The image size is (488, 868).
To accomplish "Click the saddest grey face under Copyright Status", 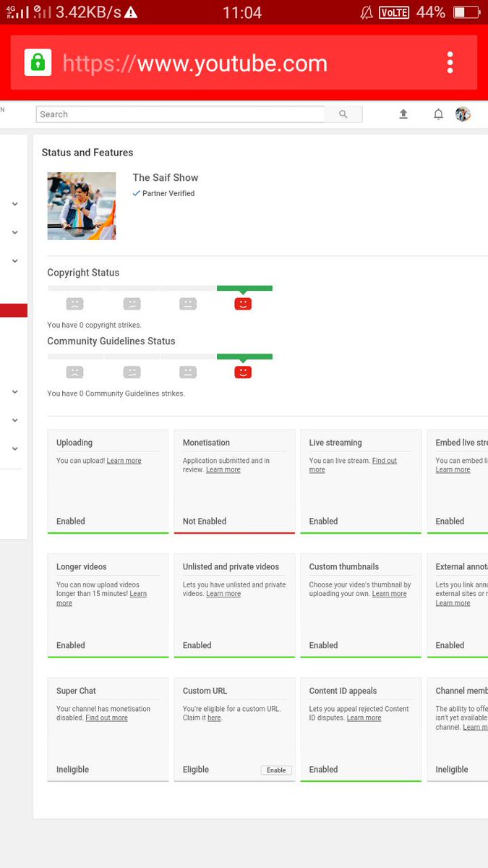I will pyautogui.click(x=74, y=304).
